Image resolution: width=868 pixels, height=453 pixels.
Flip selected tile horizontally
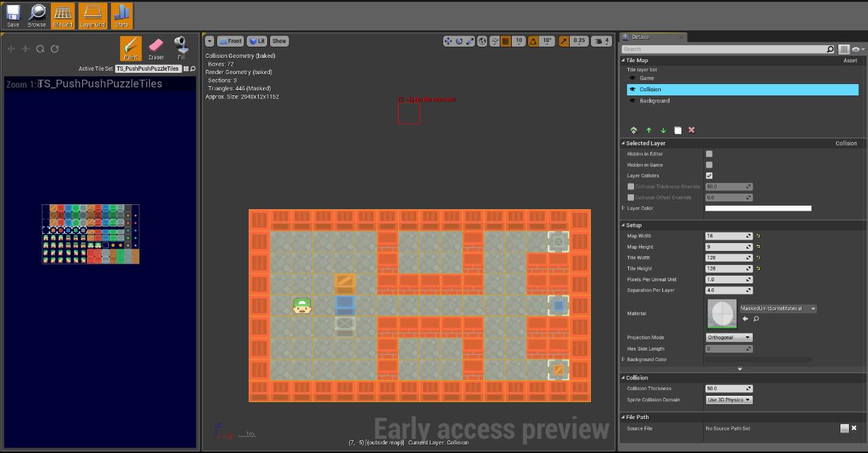11,49
